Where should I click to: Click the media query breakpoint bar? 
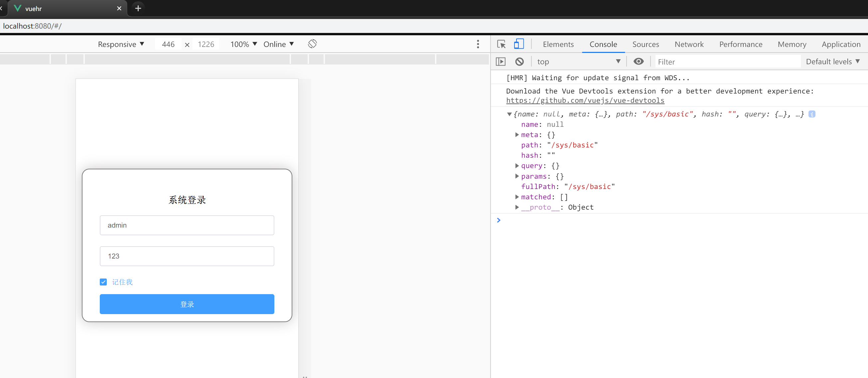(x=187, y=59)
